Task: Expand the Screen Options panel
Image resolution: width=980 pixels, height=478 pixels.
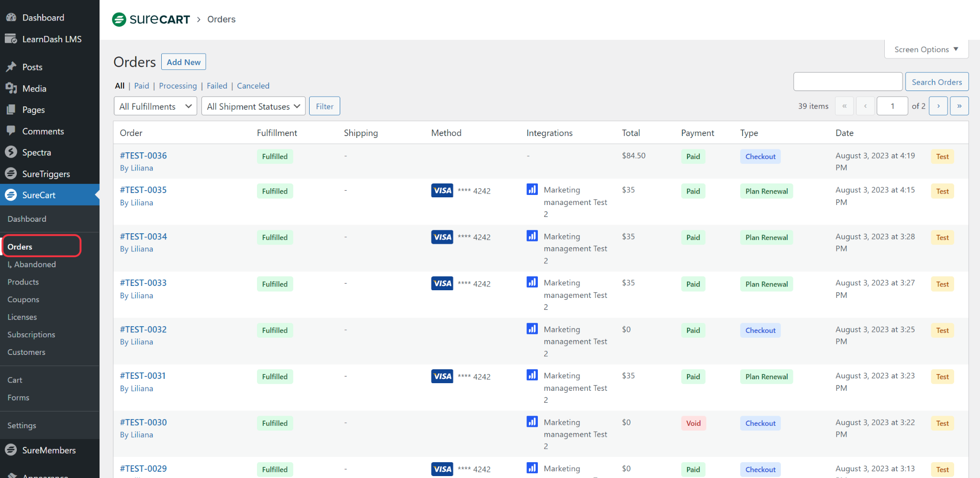Action: tap(926, 49)
